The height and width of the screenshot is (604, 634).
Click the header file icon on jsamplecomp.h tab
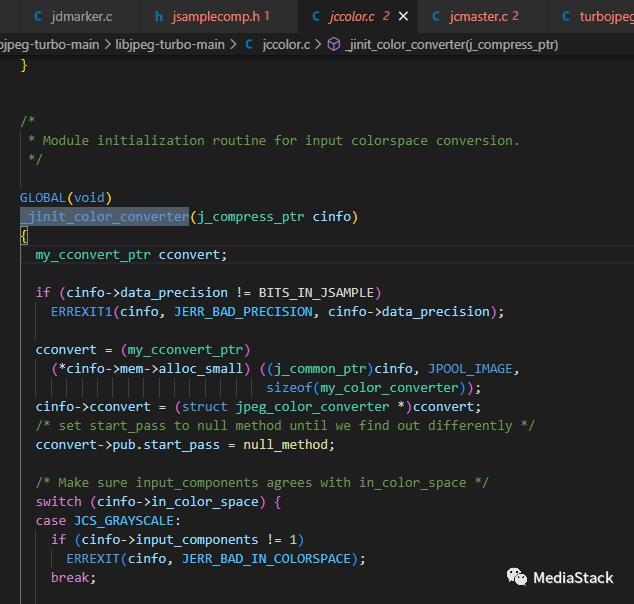click(158, 17)
